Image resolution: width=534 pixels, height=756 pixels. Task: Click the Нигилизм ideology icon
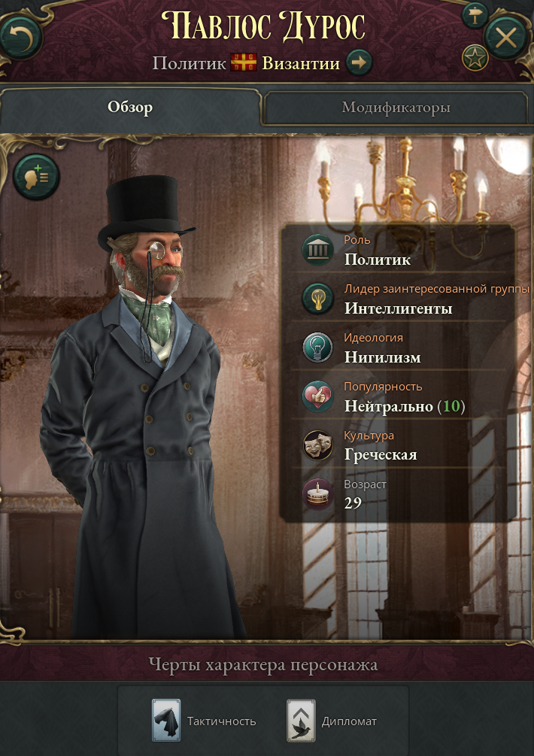pos(317,348)
